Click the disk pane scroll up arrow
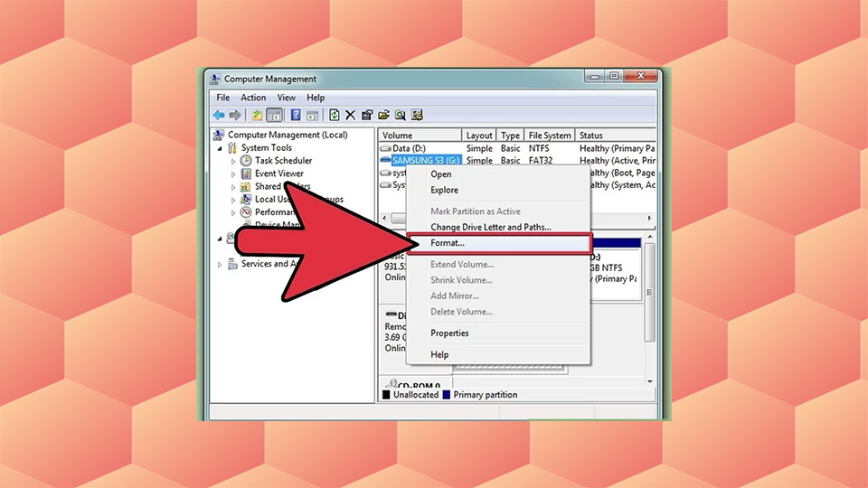The image size is (868, 488). [650, 238]
